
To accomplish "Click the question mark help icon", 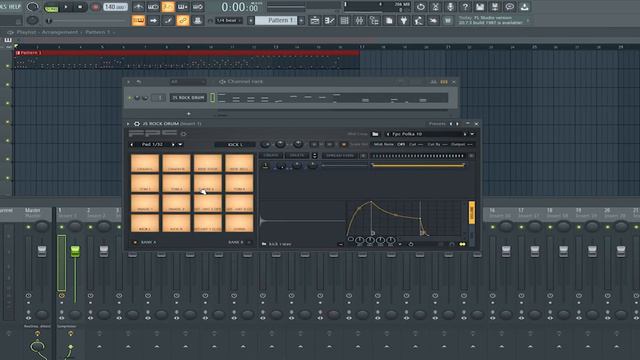I will tap(465, 7).
